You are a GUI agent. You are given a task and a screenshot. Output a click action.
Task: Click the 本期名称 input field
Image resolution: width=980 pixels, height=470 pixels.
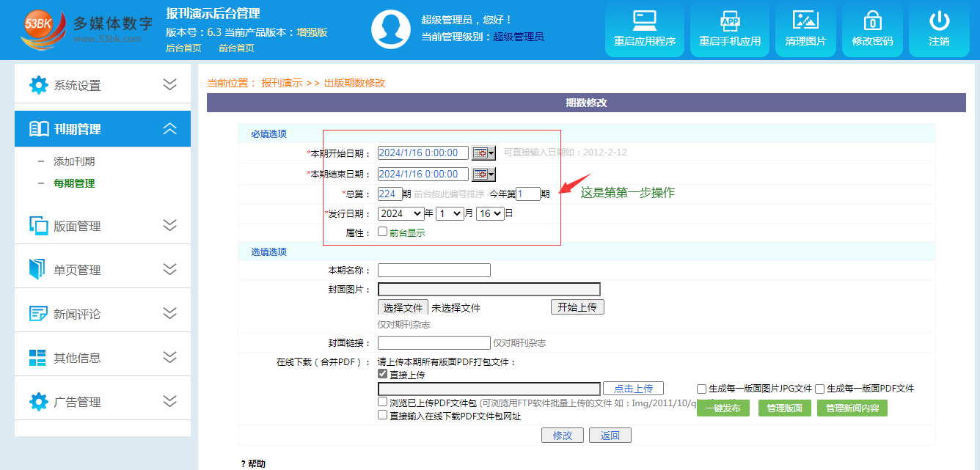point(434,270)
